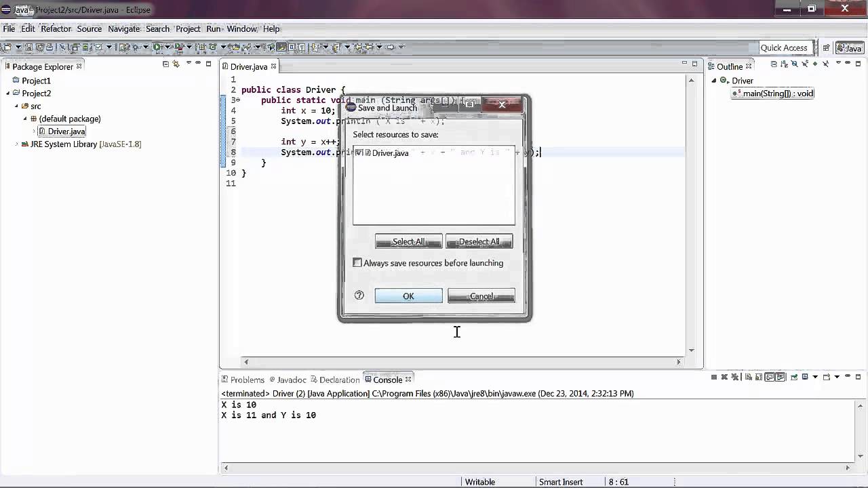Click the Run (green play) toolbar icon
Viewport: 868px width, 488px height.
[157, 47]
